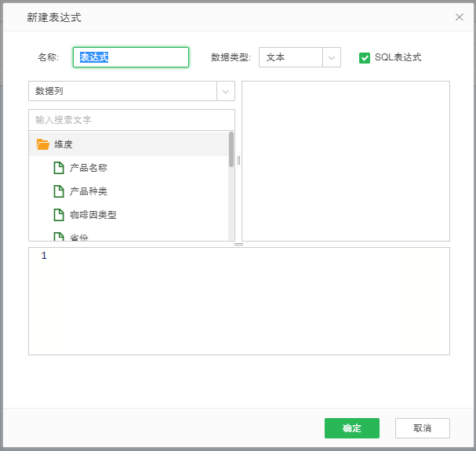The height and width of the screenshot is (451, 476).
Task: Click the 输入搜索文字 search box
Action: point(131,120)
